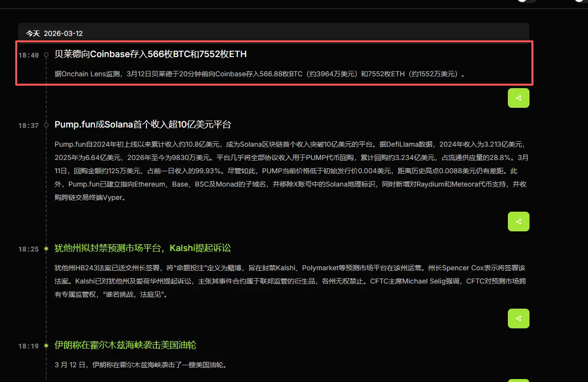Screen dimensions: 588x382
Task: Click the Onchain Lens monitoring summary text
Action: (x=260, y=74)
